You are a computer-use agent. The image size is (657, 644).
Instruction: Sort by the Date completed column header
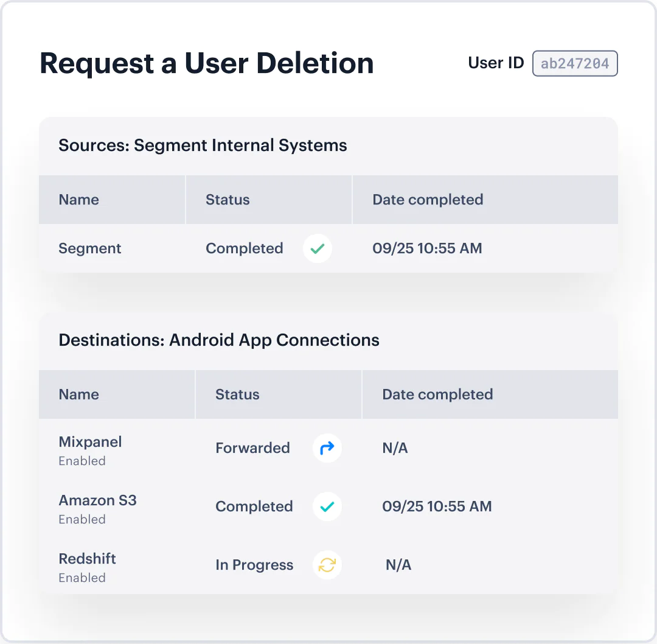pyautogui.click(x=428, y=200)
